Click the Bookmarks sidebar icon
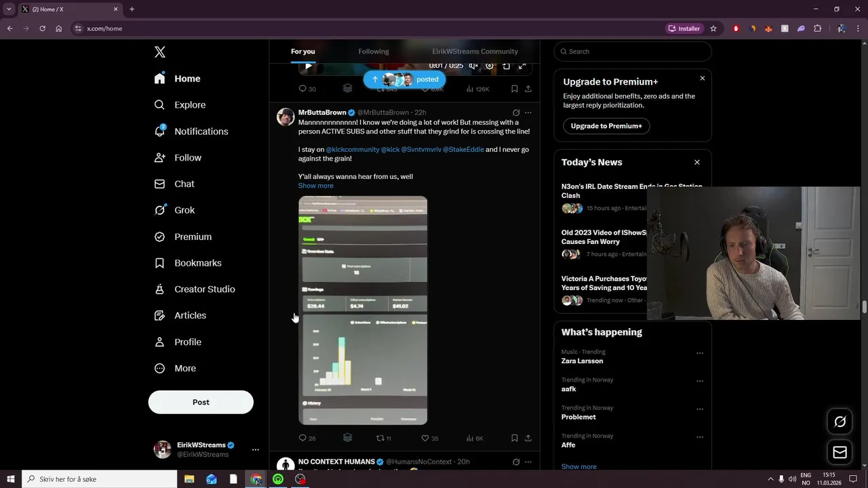Viewport: 868px width, 488px height. tap(159, 263)
